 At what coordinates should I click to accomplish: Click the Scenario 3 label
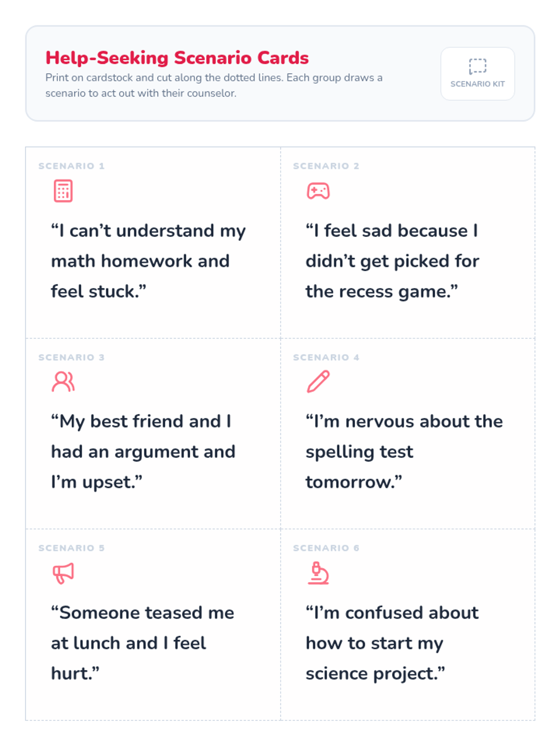(71, 358)
